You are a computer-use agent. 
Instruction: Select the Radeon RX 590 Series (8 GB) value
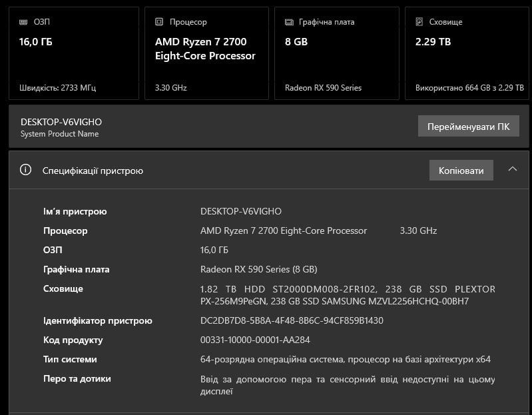tap(259, 269)
